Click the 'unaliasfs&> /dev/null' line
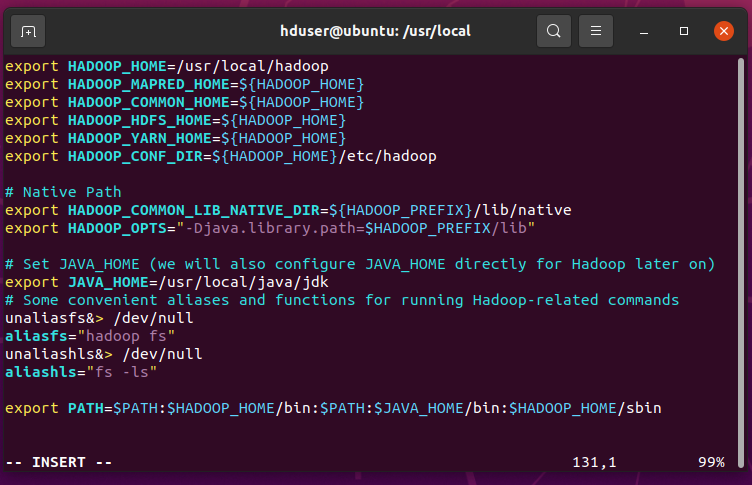 [x=99, y=318]
